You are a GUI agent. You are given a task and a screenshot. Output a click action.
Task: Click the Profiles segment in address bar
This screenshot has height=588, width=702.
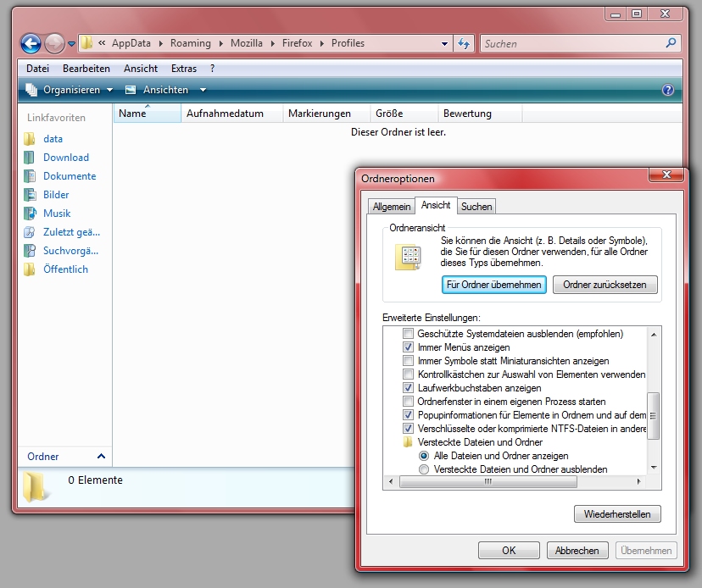(348, 43)
